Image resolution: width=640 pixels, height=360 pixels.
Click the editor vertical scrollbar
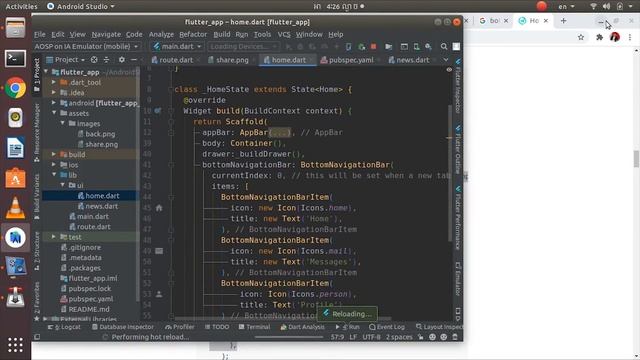click(x=450, y=173)
